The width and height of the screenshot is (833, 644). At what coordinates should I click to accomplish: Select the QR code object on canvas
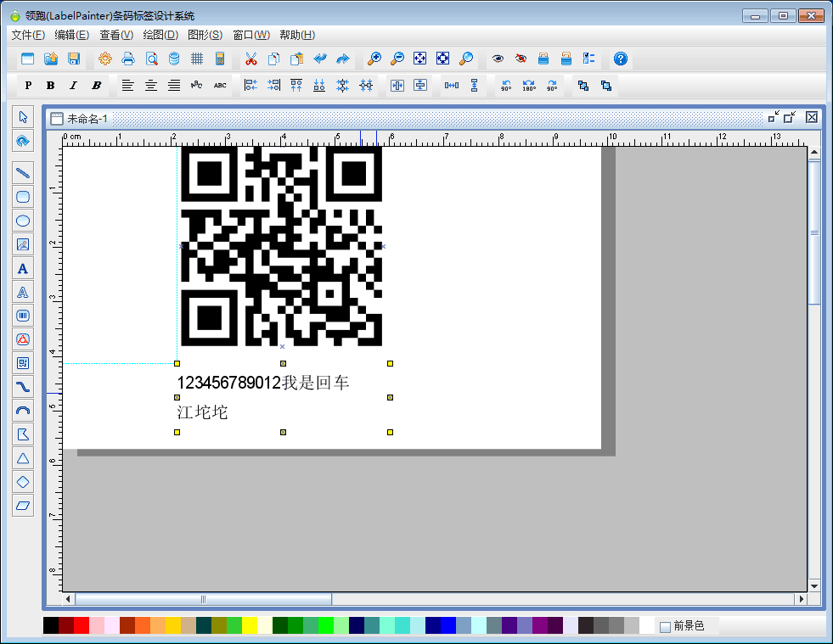[x=282, y=246]
